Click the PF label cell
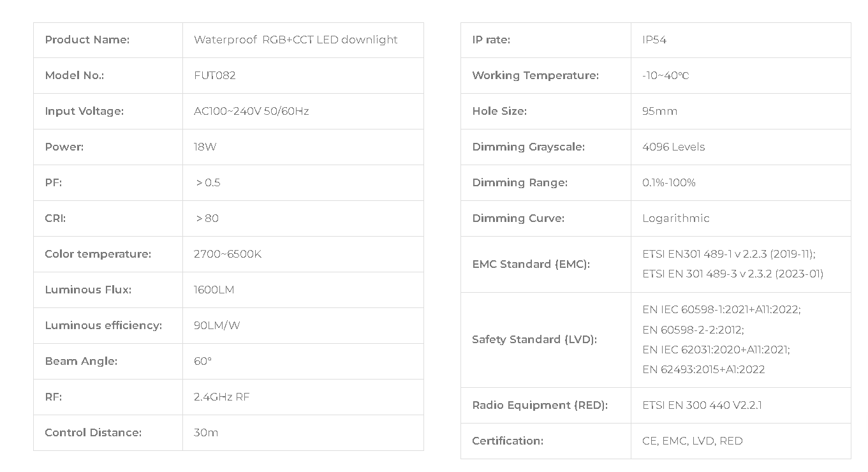 tap(108, 182)
